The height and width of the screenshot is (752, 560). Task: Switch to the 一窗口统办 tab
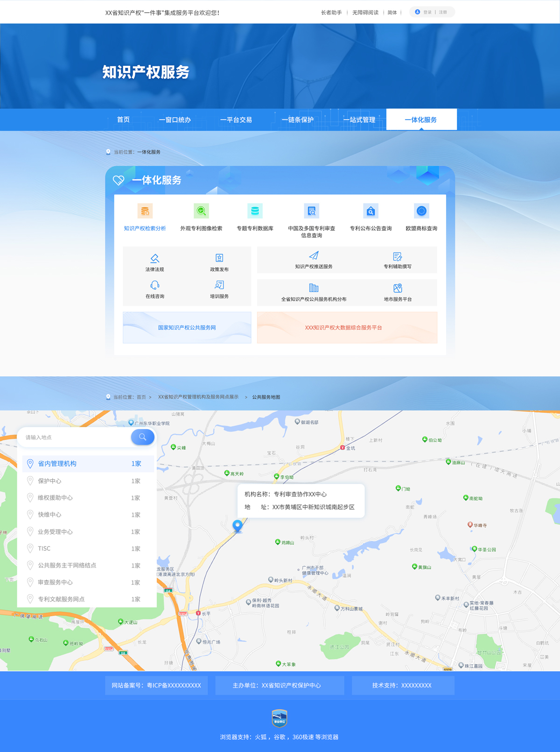[x=175, y=120]
